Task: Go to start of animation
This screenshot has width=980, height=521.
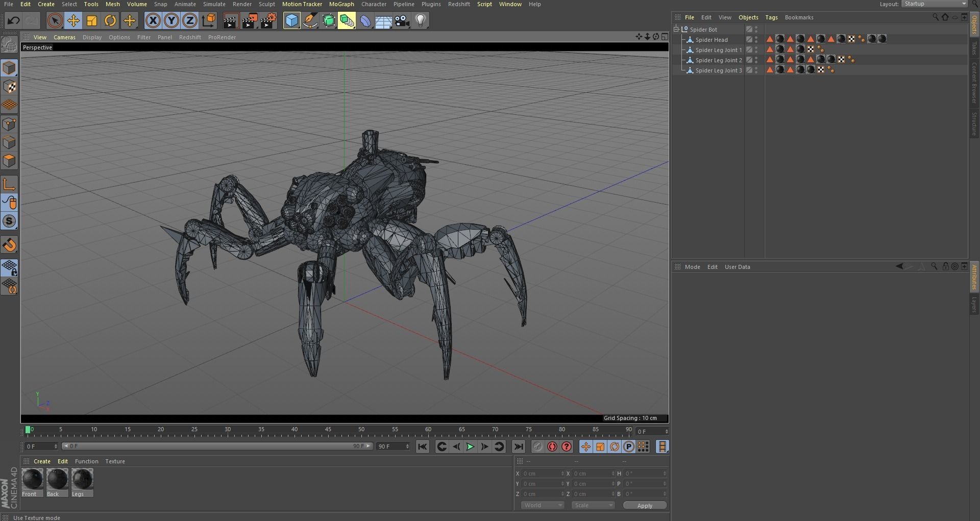Action: click(423, 447)
